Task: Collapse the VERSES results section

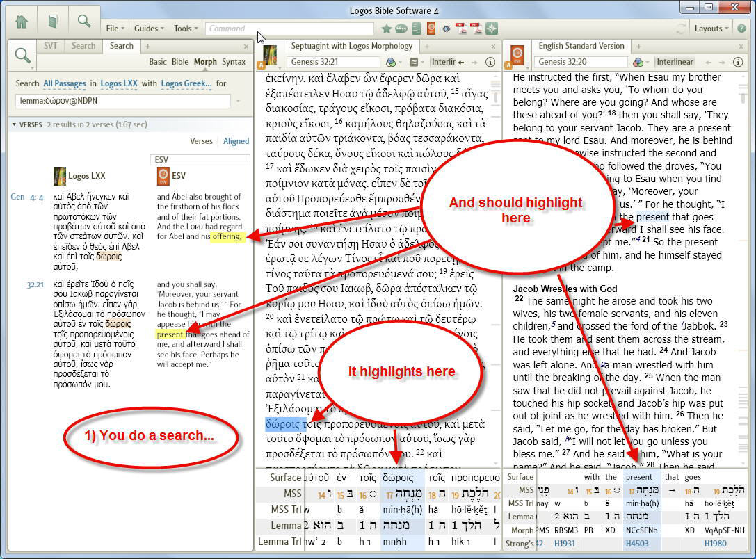Action: [14, 125]
